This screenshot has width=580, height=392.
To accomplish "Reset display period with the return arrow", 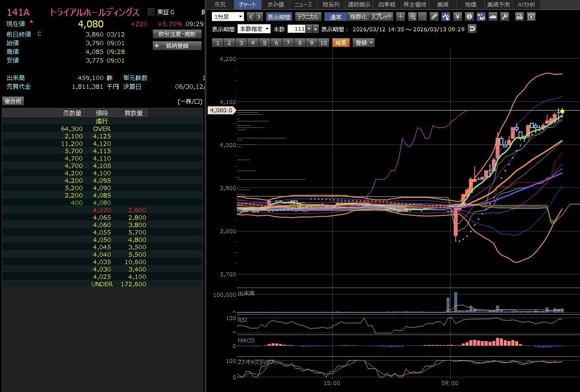I will pos(472,29).
